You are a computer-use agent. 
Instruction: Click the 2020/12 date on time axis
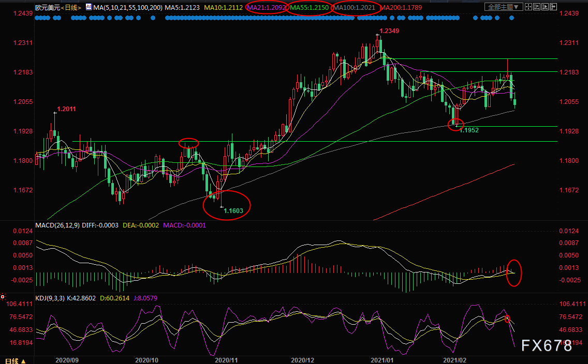click(x=303, y=360)
